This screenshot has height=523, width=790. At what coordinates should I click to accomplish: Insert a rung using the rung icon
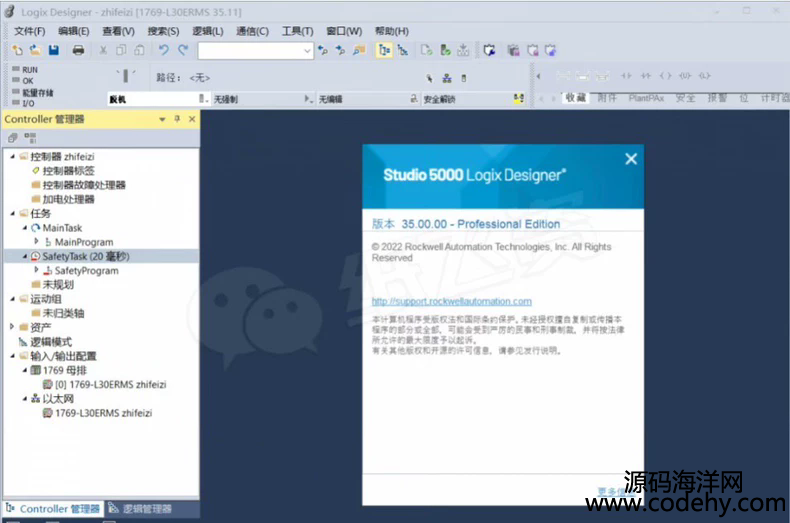(x=563, y=76)
